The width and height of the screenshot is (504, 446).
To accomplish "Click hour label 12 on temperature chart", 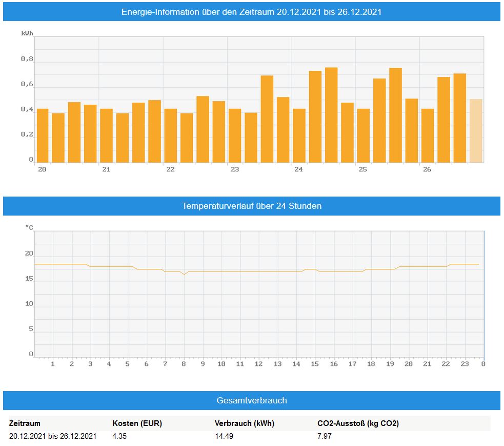I will 259,363.
